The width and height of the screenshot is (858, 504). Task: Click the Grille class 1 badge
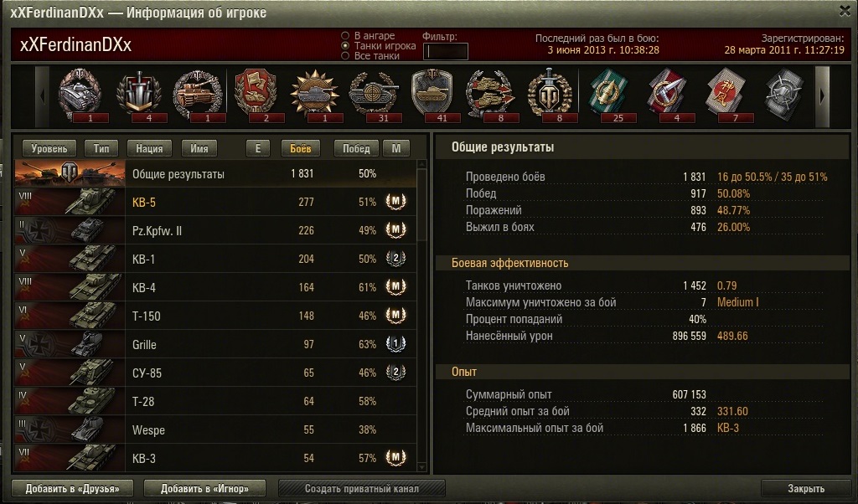pyautogui.click(x=395, y=344)
